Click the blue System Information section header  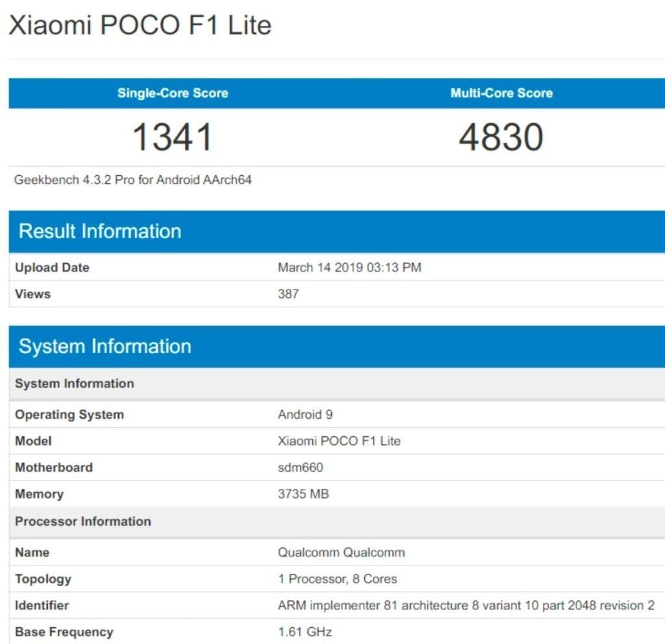pos(105,347)
